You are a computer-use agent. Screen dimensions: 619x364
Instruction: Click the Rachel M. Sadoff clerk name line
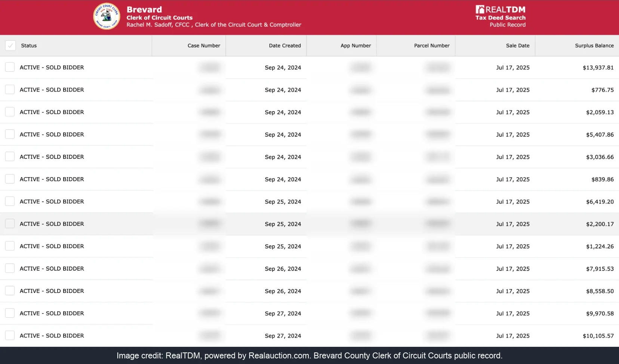[214, 25]
